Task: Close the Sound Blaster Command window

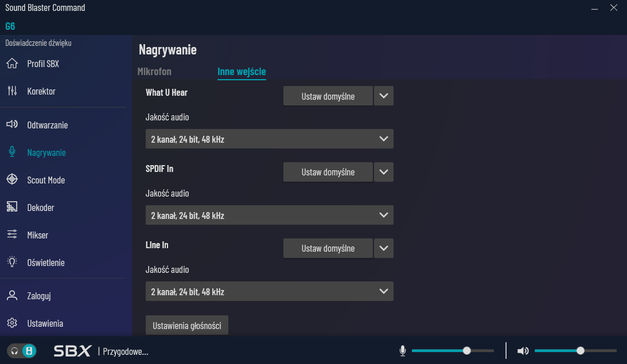Action: point(614,7)
